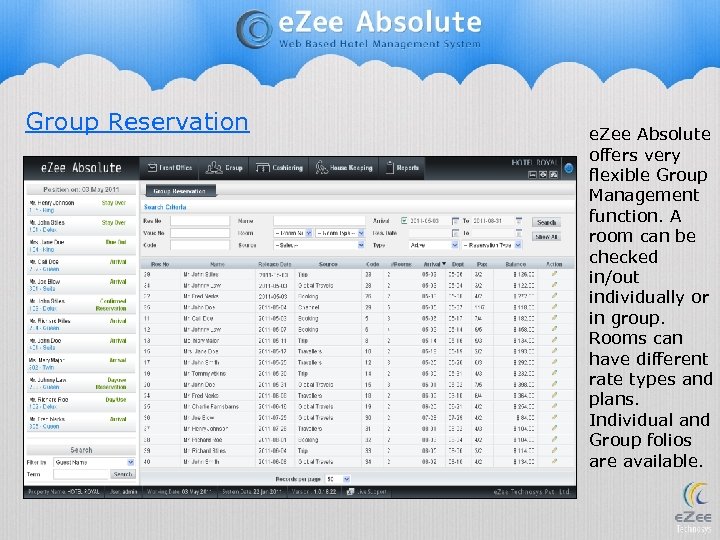Select Mr. Carl Doe Arrival sidebar entry
720x540 pixels.
coord(81,265)
